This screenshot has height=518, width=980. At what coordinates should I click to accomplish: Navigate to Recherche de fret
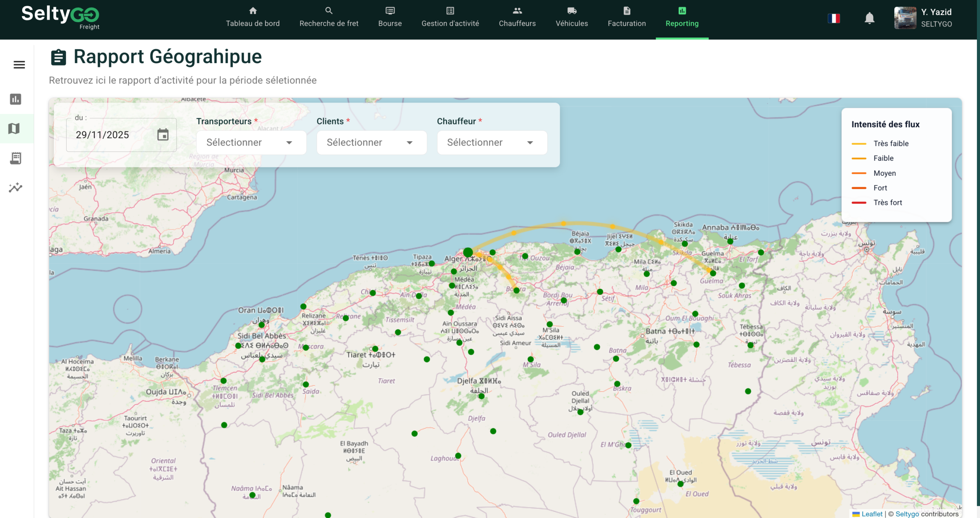point(329,18)
